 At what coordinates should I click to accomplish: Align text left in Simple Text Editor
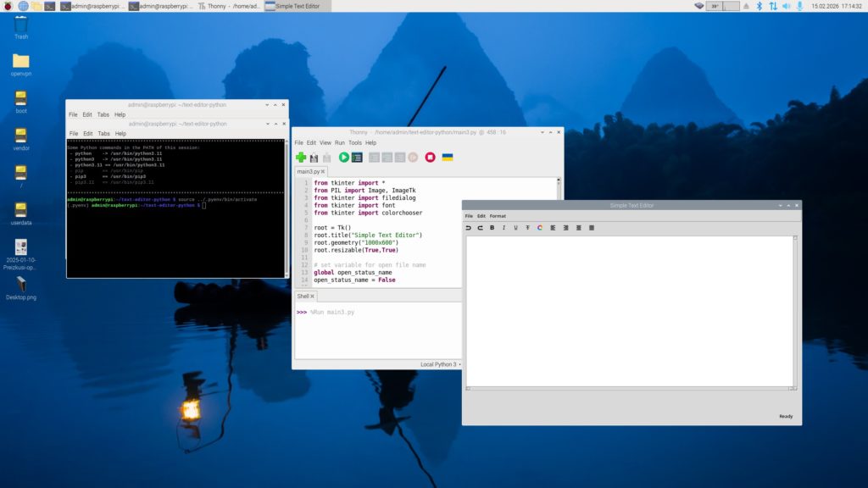(x=553, y=228)
